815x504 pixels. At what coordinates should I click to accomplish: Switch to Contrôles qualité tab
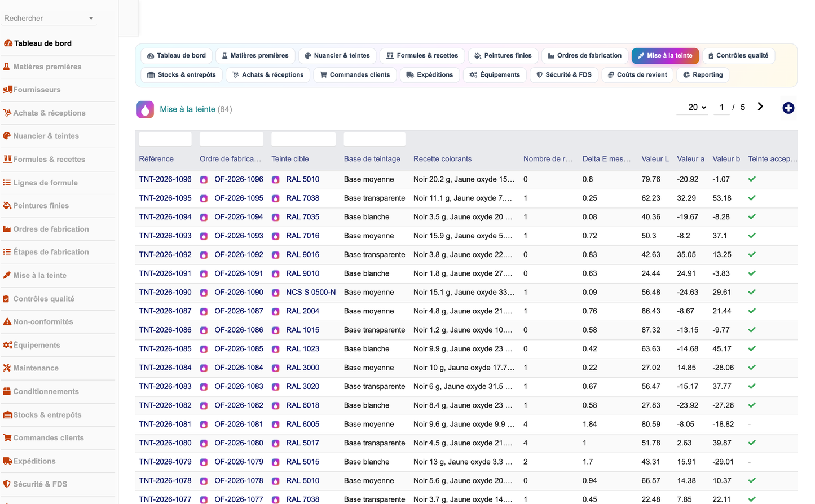point(738,56)
